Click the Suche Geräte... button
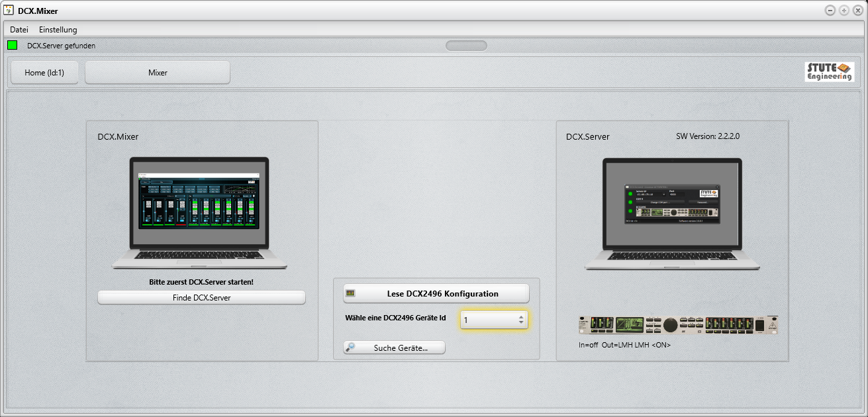 395,347
